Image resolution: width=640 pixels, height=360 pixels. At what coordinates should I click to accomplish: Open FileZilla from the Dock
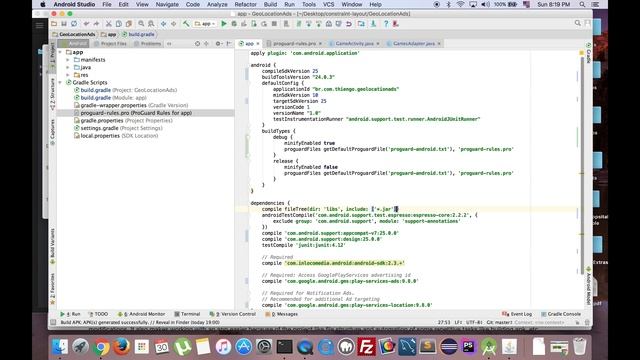366,347
